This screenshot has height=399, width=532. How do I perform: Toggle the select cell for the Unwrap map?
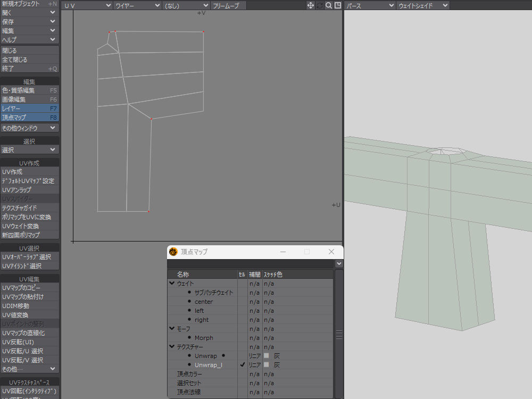click(243, 356)
